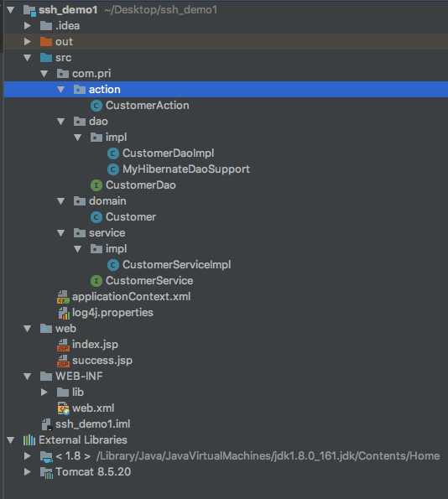Screen dimensions: 448x499
Task: Collapse External Libraries node
Action: click(11, 440)
